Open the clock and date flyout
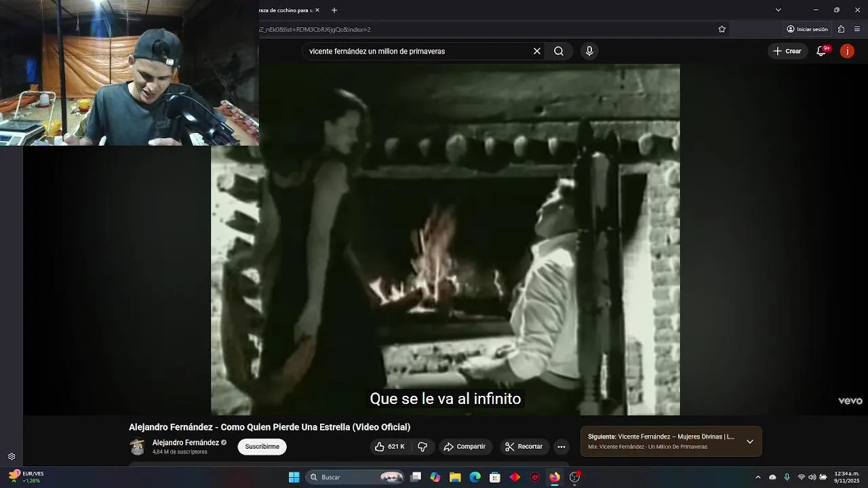 click(x=847, y=477)
